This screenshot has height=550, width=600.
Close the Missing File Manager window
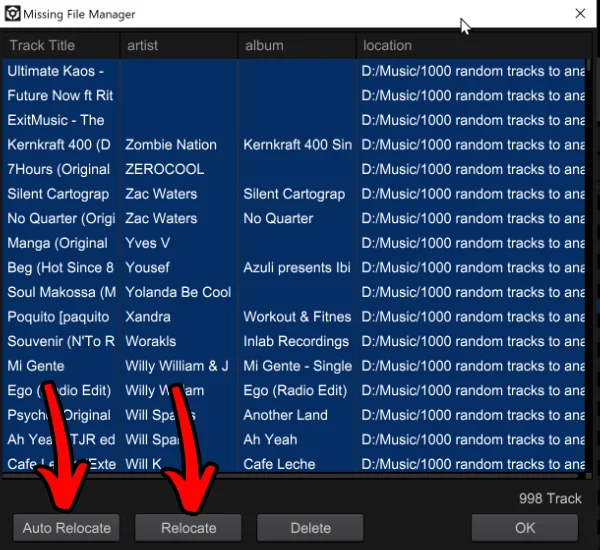pyautogui.click(x=580, y=14)
